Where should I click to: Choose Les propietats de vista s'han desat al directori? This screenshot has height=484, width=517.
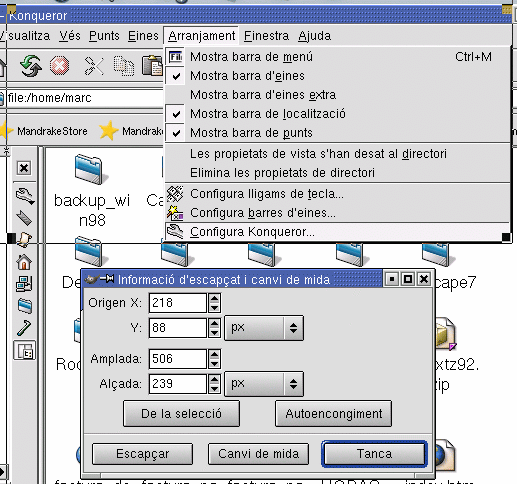337,154
